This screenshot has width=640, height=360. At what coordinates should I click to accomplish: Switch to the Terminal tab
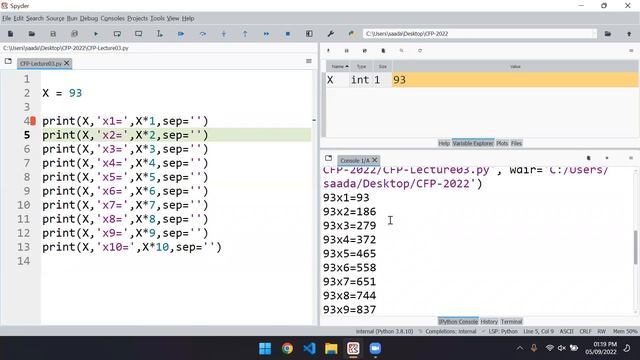511,322
